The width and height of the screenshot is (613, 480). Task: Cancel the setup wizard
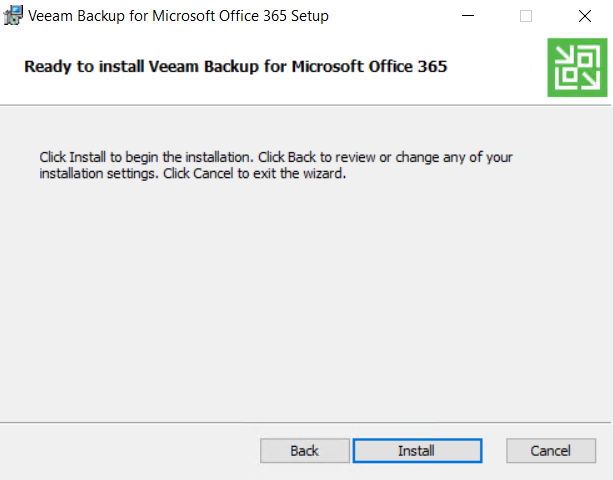coord(551,451)
